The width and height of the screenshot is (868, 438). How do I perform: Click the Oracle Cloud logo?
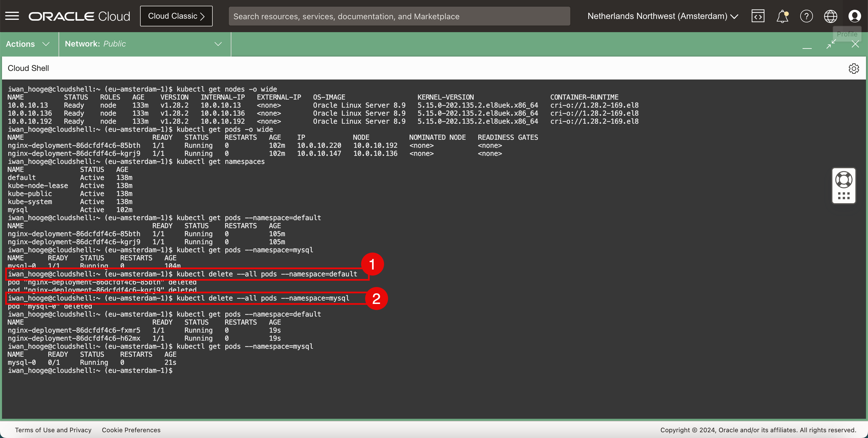(79, 16)
